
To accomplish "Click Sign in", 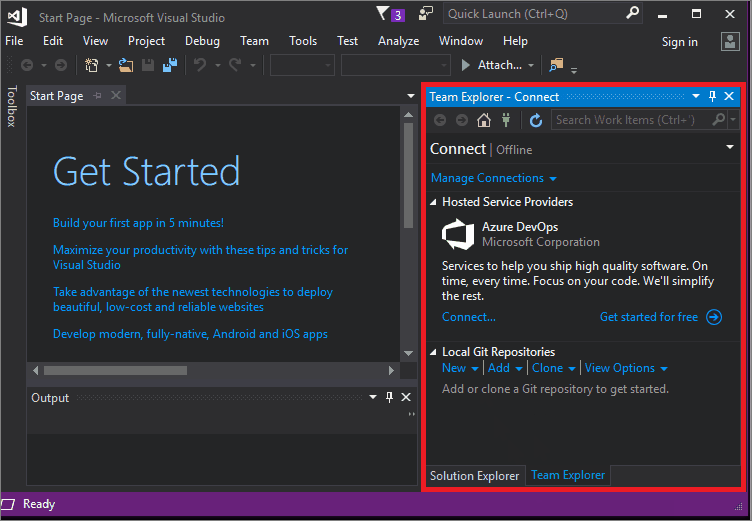I will click(x=680, y=42).
